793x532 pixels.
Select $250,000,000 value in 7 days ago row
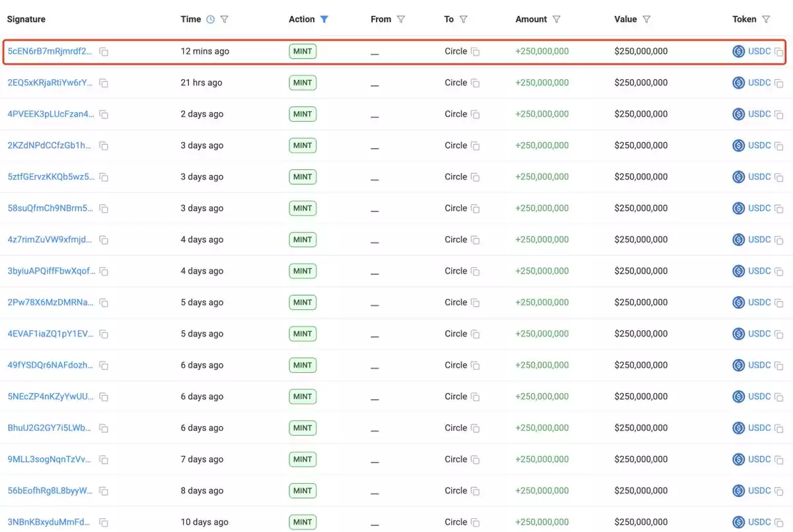click(641, 459)
